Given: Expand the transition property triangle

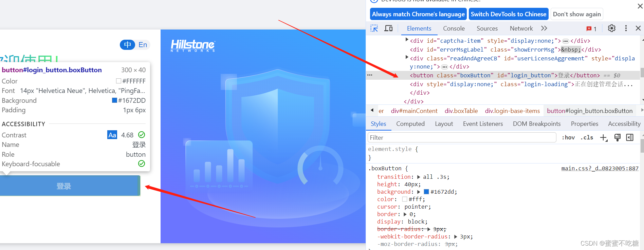Looking at the screenshot, I should tap(419, 177).
